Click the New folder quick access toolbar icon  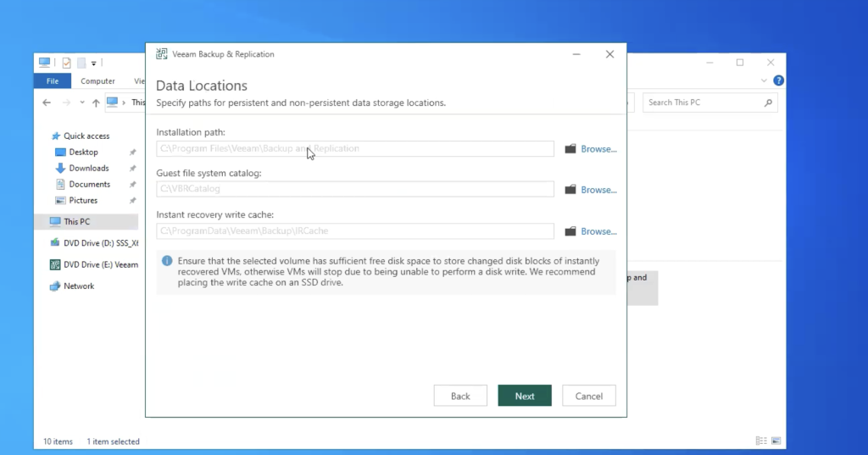tap(81, 63)
